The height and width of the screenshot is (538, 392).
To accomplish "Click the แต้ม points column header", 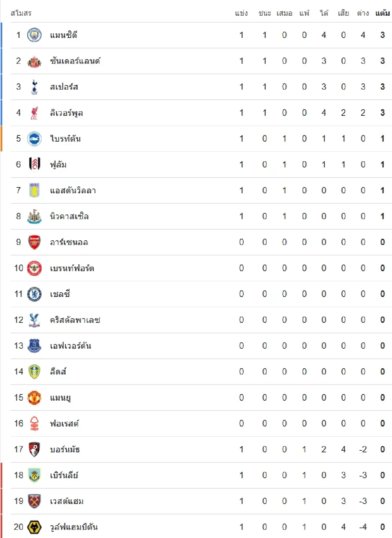I will (382, 13).
